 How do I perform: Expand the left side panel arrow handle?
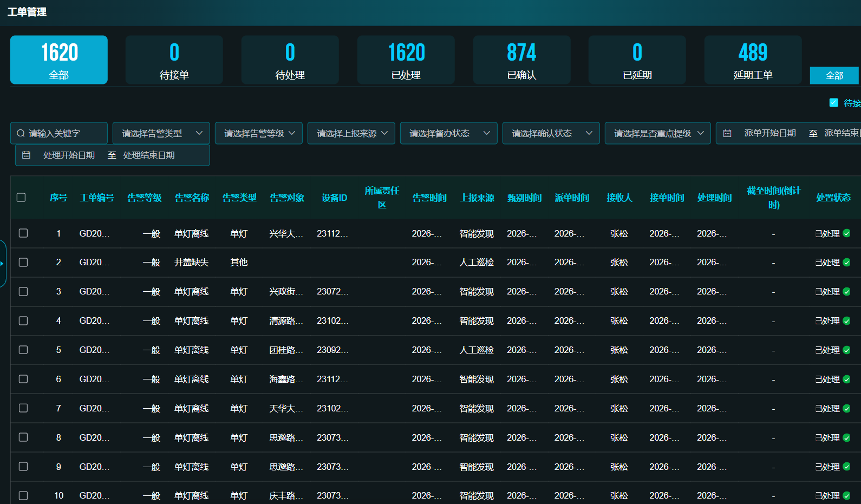pyautogui.click(x=3, y=264)
